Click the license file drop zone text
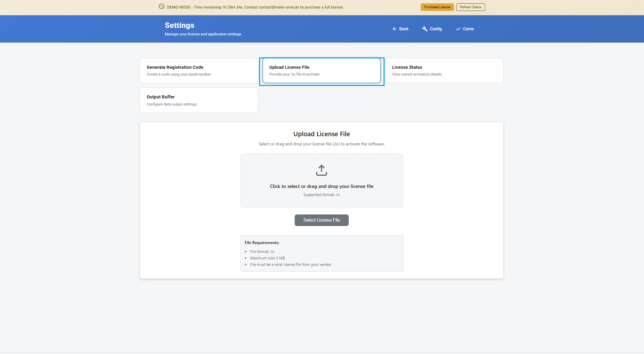Viewport: 644px width, 354px height. 321,186
